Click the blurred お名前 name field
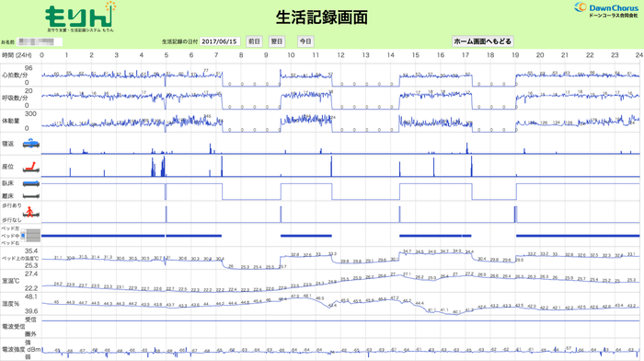Image resolution: width=644 pixels, height=361 pixels. pyautogui.click(x=39, y=41)
